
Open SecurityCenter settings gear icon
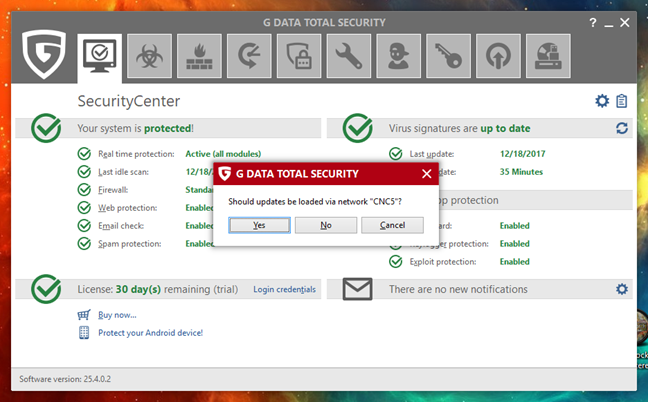[602, 100]
